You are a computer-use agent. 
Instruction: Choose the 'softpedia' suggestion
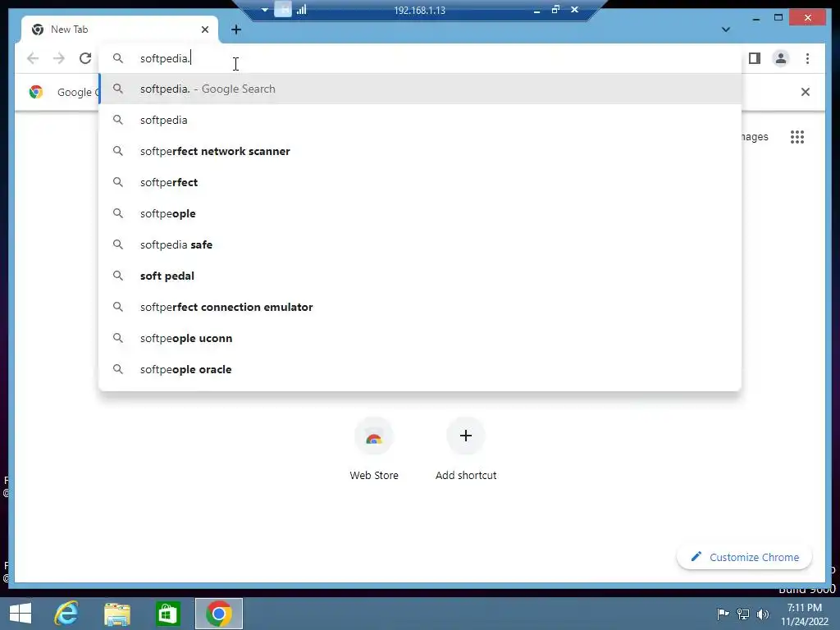421,120
